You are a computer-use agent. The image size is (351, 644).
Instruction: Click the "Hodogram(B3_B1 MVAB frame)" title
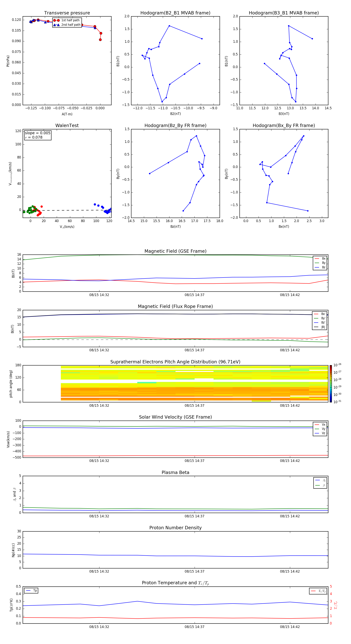point(284,13)
